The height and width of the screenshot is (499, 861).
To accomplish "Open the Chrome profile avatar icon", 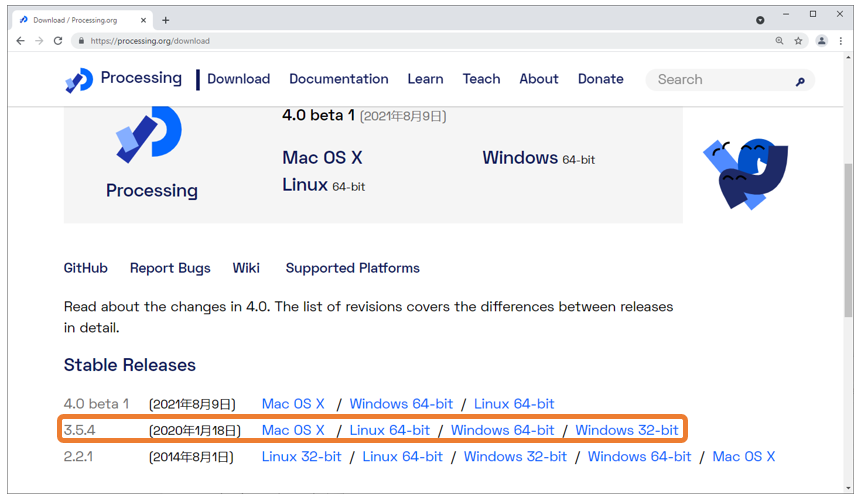I will [821, 41].
